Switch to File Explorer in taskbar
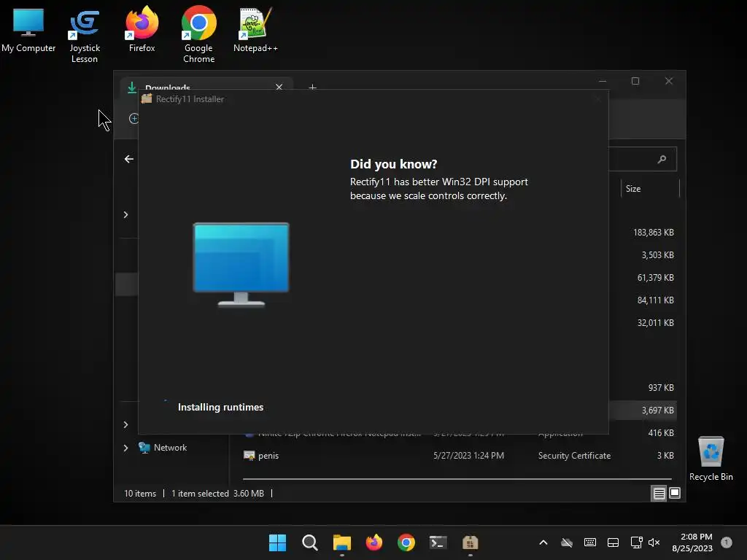Image resolution: width=747 pixels, height=560 pixels. (x=341, y=542)
